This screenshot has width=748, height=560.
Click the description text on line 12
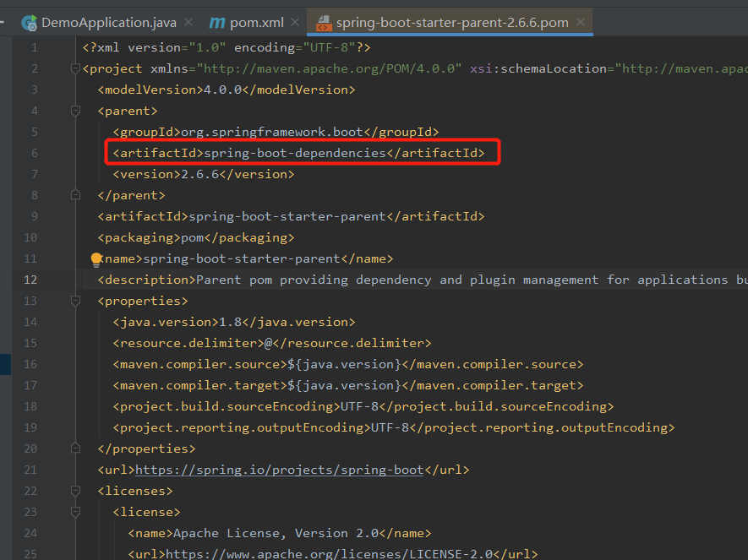tap(472, 280)
